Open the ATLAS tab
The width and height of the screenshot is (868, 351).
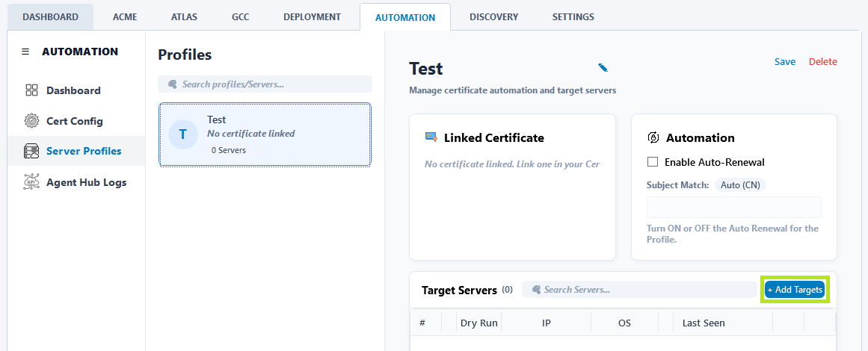tap(185, 16)
